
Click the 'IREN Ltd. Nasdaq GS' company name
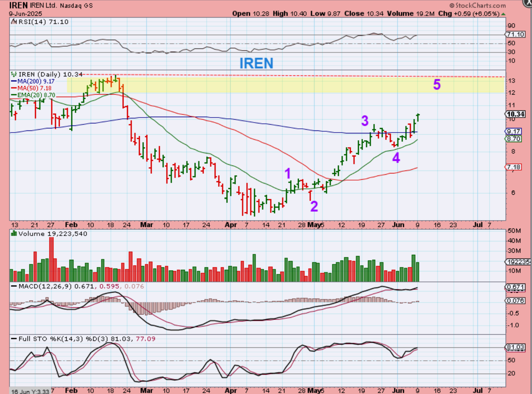(x=62, y=6)
